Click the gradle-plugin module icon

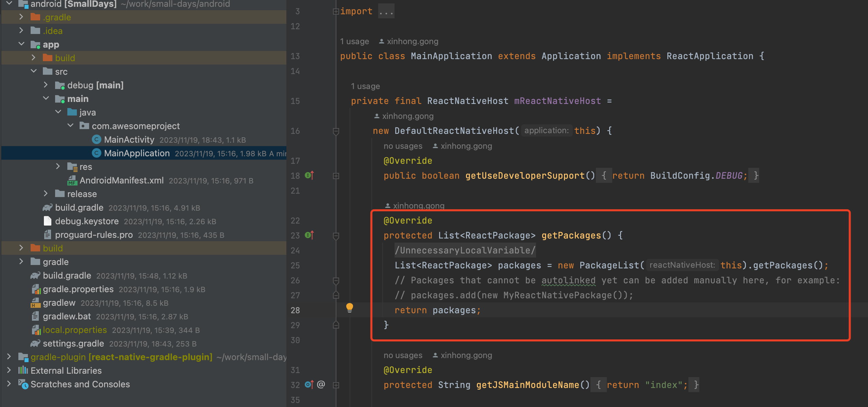pyautogui.click(x=23, y=357)
